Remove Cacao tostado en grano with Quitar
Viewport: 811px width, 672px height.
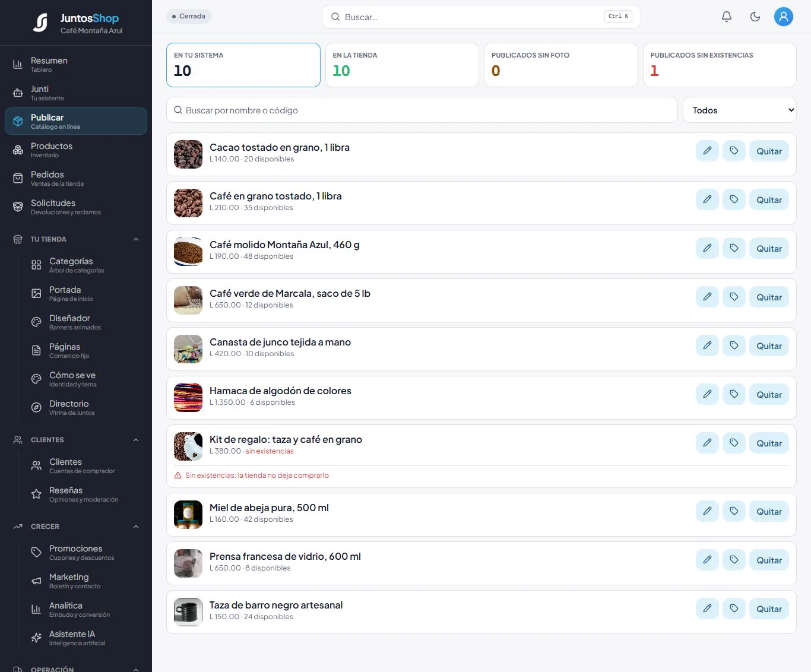pyautogui.click(x=769, y=151)
